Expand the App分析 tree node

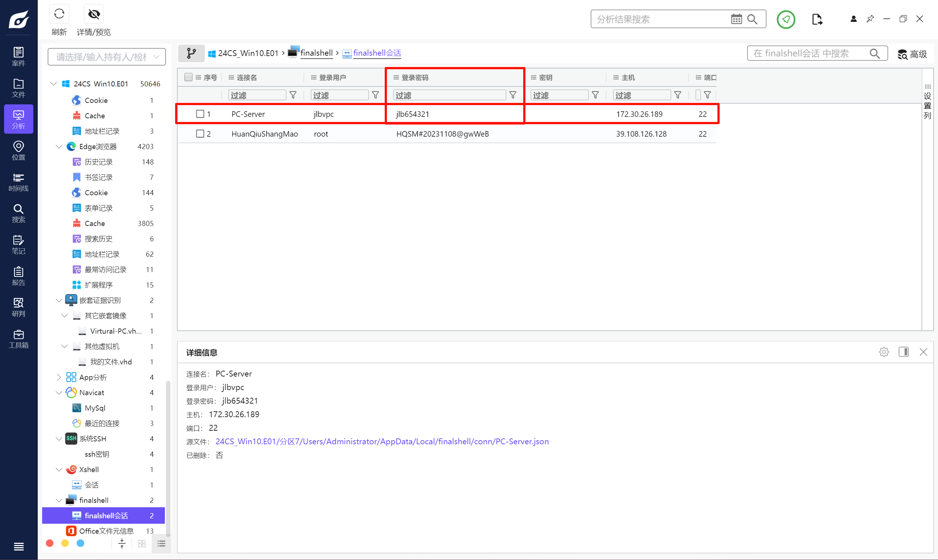(59, 377)
